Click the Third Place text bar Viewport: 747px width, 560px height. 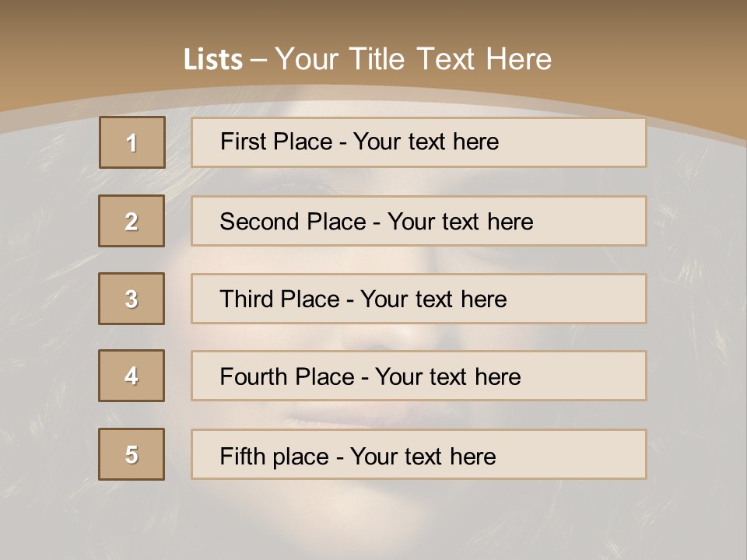pos(419,299)
